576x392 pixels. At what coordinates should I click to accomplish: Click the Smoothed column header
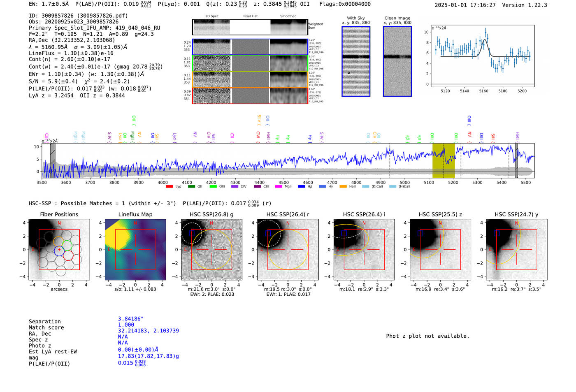click(288, 16)
